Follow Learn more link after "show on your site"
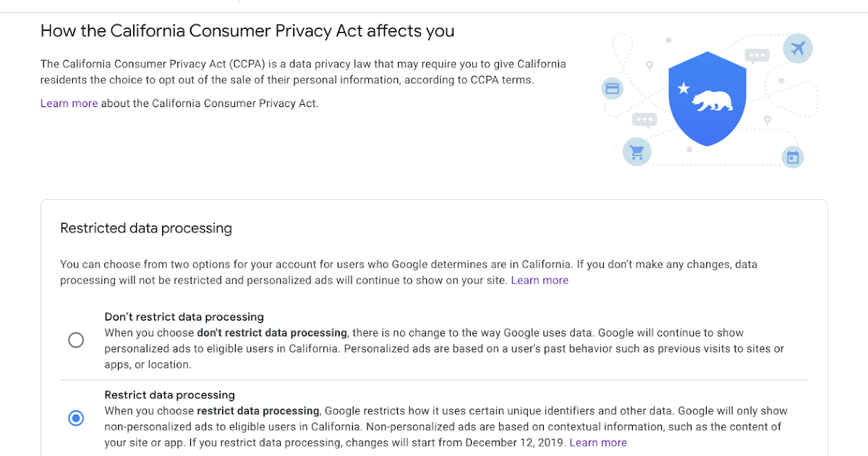Viewport: 868px width, 456px height. (540, 280)
